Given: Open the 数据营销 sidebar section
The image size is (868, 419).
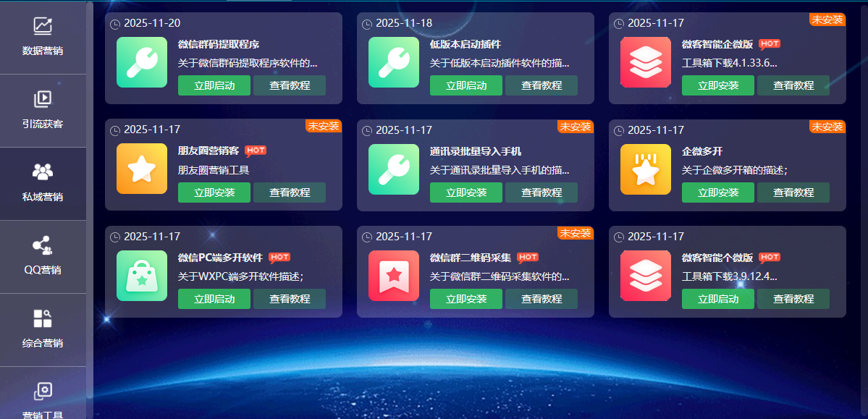Looking at the screenshot, I should [x=43, y=37].
